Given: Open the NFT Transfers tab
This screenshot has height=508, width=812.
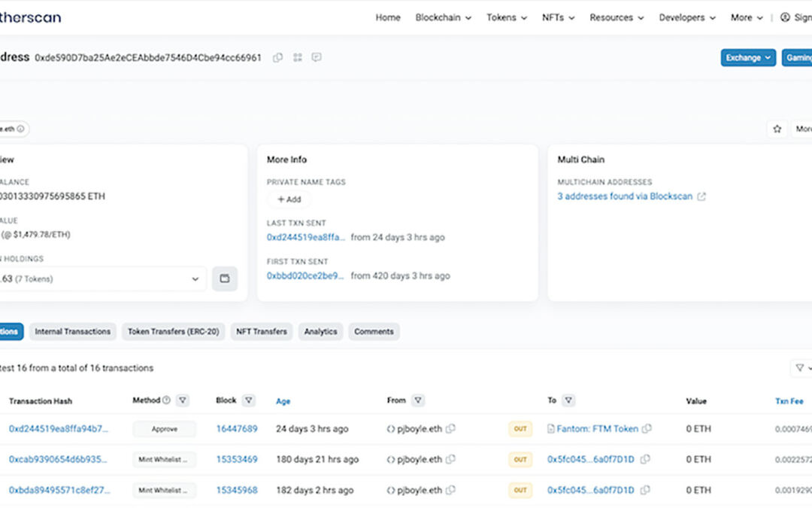Looking at the screenshot, I should click(x=261, y=331).
